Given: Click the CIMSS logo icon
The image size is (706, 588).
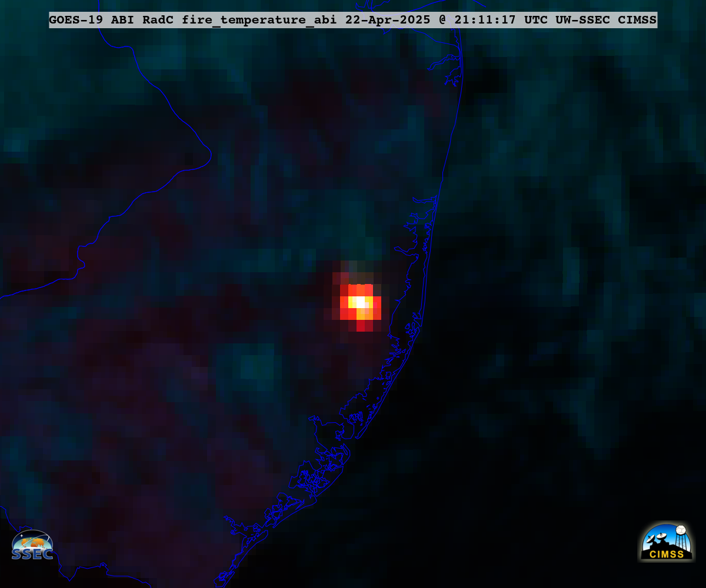Looking at the screenshot, I should [667, 542].
